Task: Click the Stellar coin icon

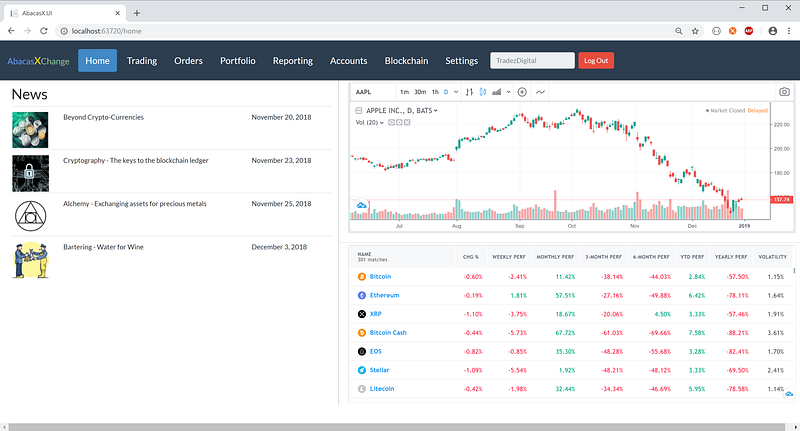Action: 362,370
